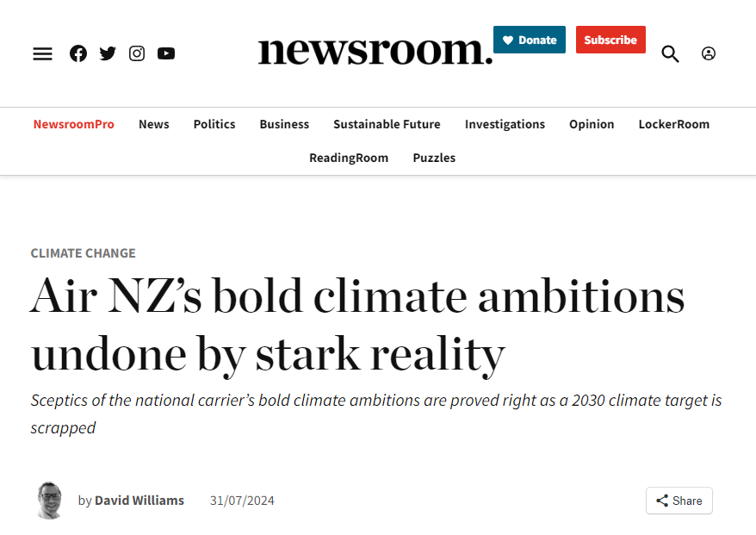Open the search magnifier icon
756x535 pixels.
coord(670,53)
